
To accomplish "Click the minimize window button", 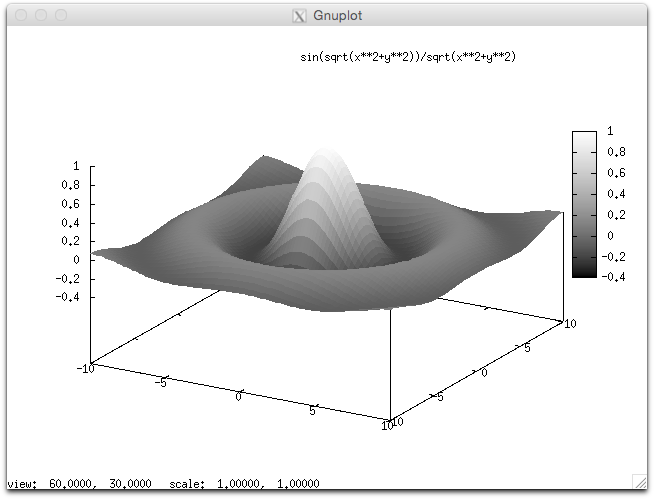I will pos(41,15).
